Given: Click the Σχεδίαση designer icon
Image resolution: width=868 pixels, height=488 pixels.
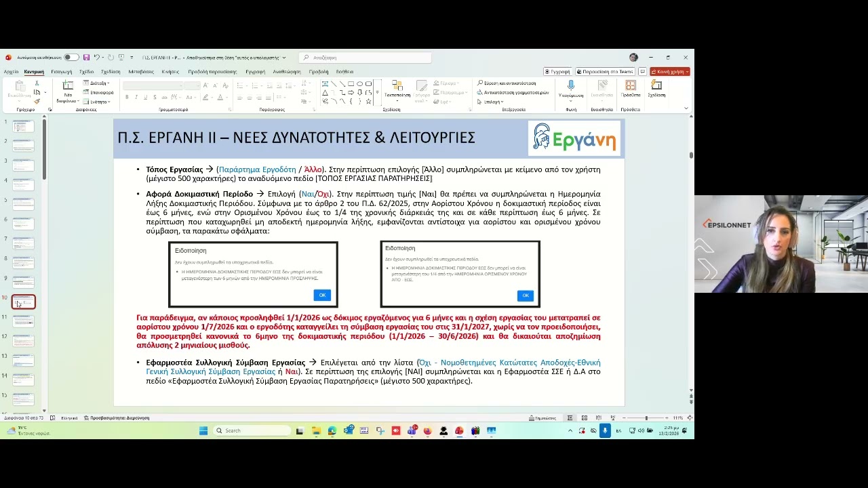Looking at the screenshot, I should pyautogui.click(x=656, y=86).
